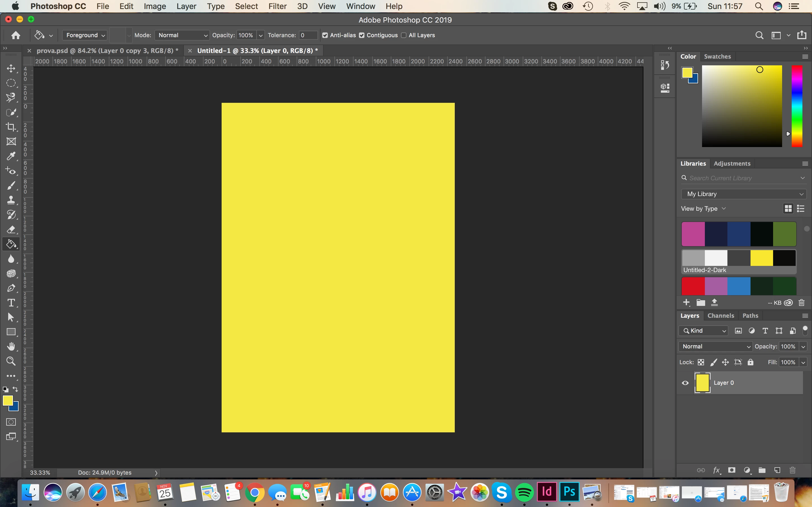Screen dimensions: 812x507
Task: Enable the All Layers checkbox
Action: click(x=404, y=35)
